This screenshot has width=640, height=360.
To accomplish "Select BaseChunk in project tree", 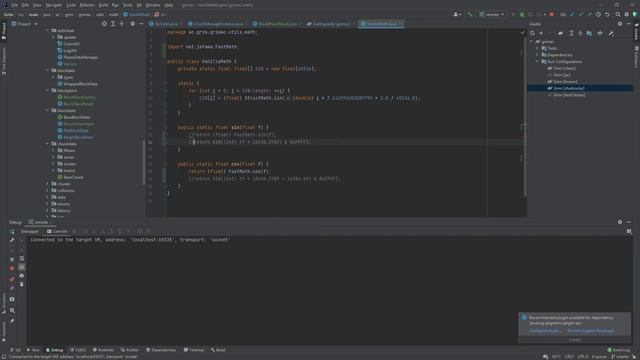I will 73,178.
